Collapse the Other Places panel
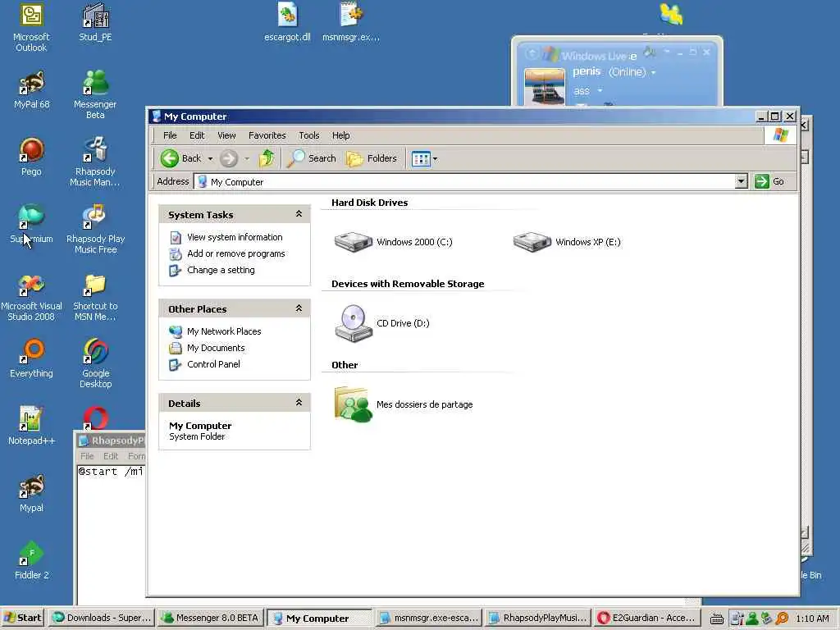The height and width of the screenshot is (630, 840). click(299, 308)
